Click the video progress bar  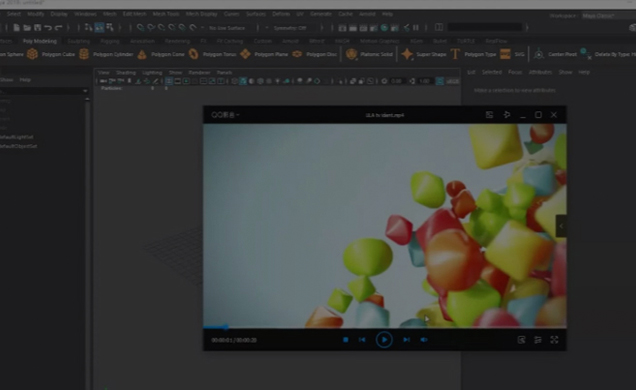pos(385,327)
